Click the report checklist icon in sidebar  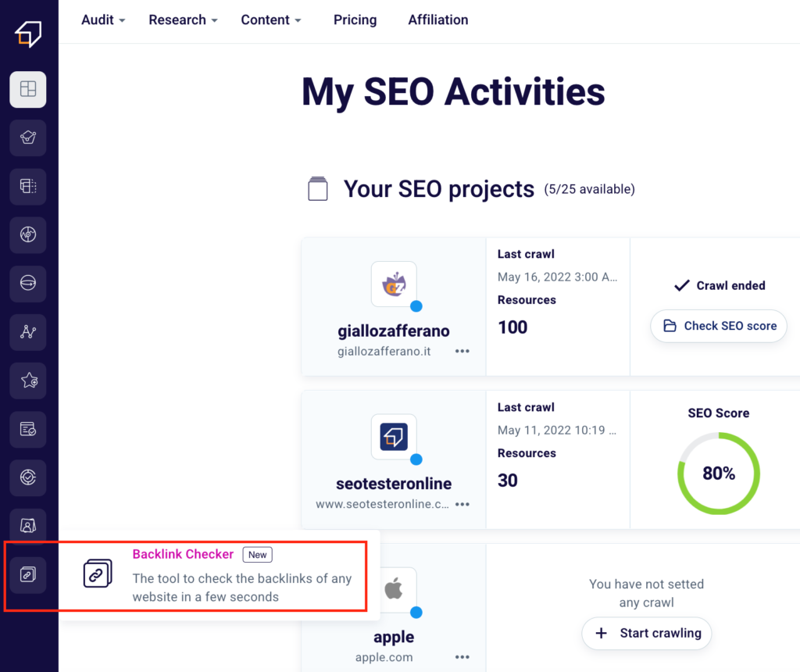click(x=28, y=429)
